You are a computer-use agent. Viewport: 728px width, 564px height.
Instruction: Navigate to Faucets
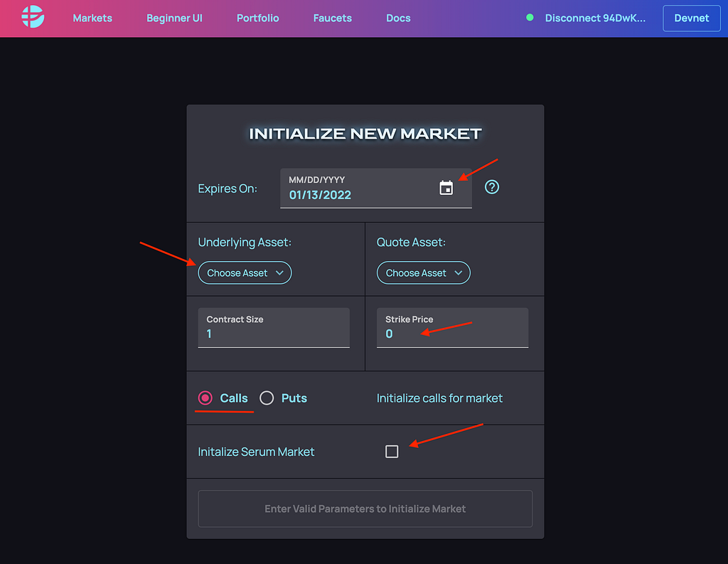point(332,18)
